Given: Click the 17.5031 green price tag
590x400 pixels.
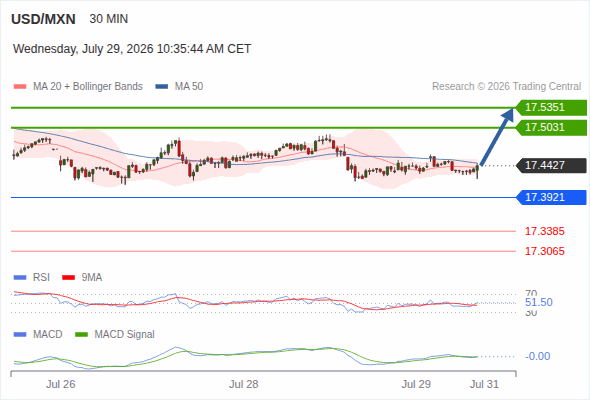Looking at the screenshot, I should coord(551,128).
